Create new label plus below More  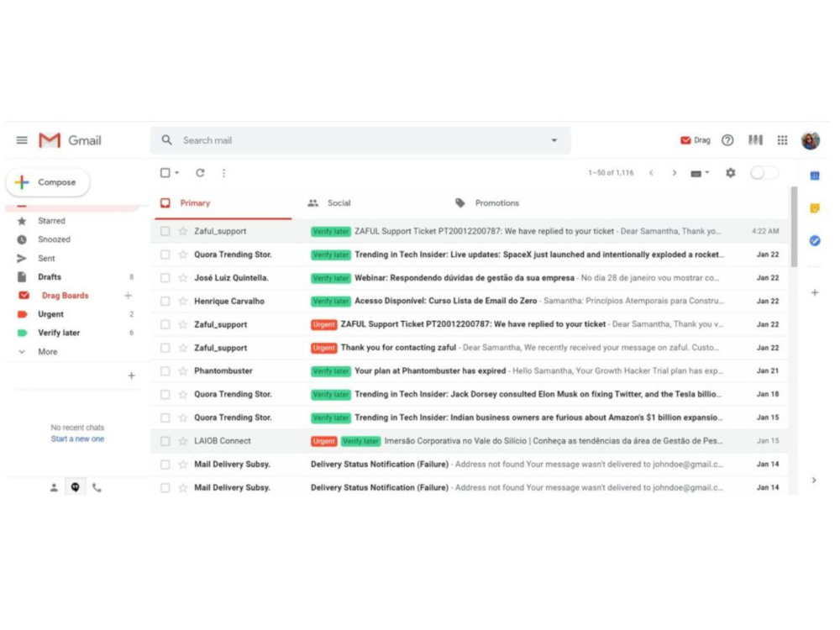pyautogui.click(x=132, y=376)
